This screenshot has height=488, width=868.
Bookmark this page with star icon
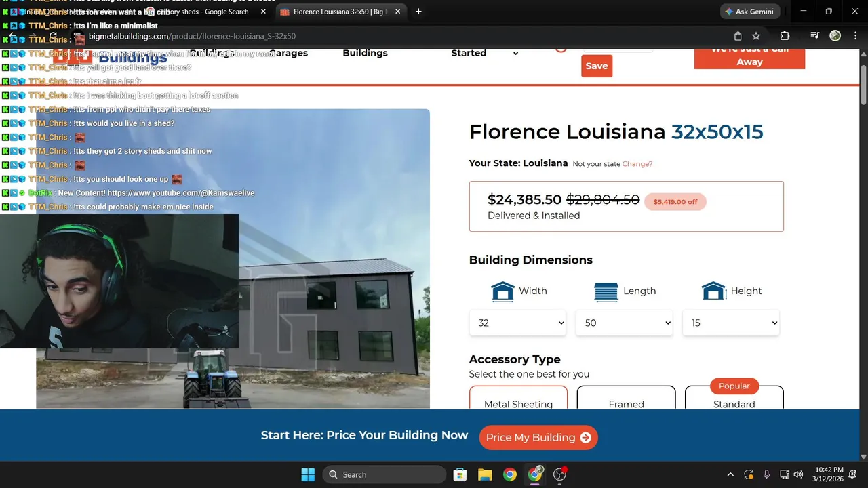[x=756, y=36]
